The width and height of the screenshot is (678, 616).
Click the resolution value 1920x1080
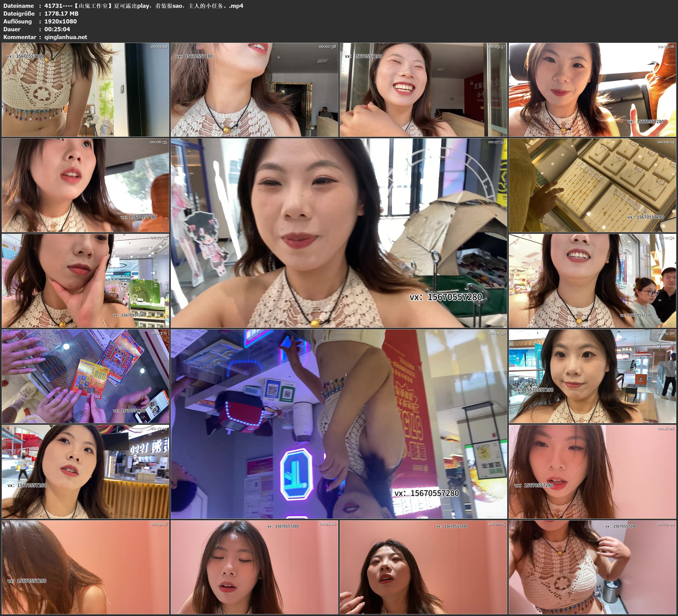pos(61,21)
